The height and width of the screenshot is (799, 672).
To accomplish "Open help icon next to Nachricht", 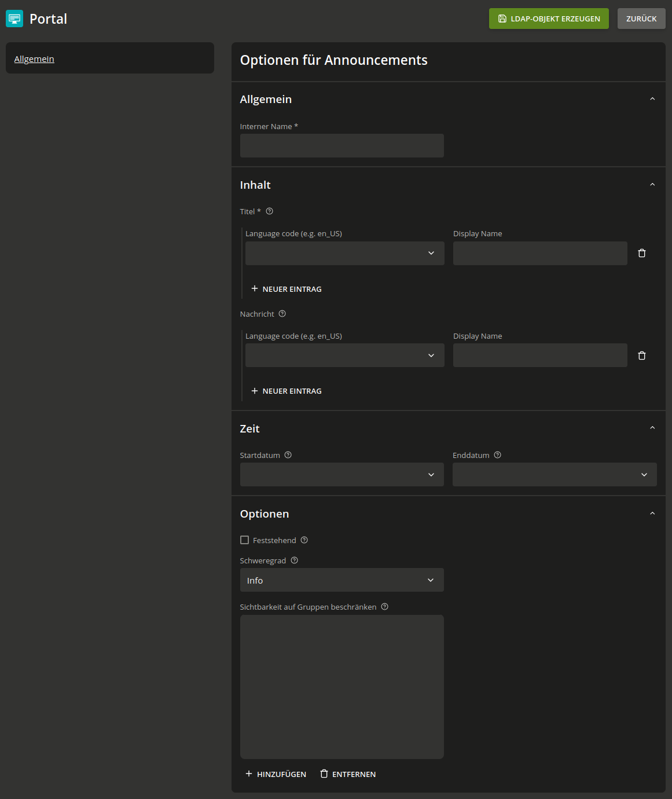I will pos(282,314).
